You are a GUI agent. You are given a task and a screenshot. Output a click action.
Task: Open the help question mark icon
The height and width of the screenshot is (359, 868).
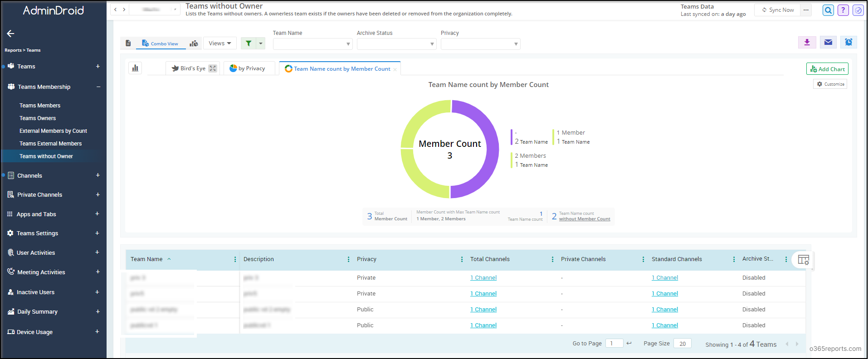(843, 10)
